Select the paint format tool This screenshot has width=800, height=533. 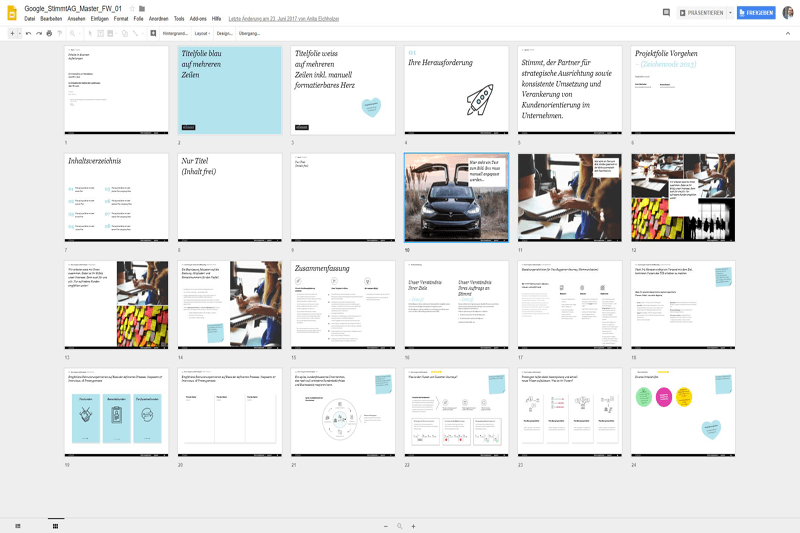[59, 34]
